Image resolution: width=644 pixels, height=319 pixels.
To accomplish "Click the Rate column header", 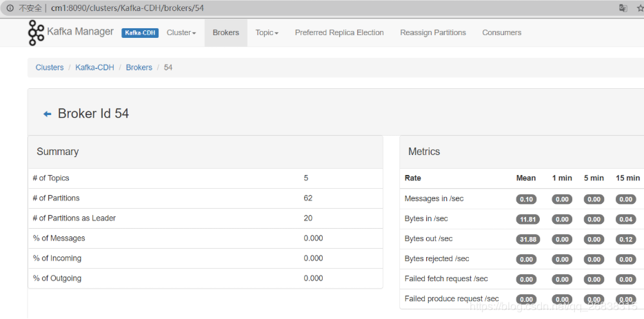I will [413, 178].
